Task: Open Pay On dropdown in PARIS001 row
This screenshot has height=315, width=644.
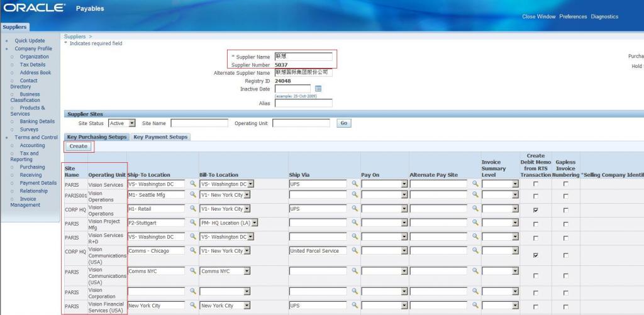Action: coord(385,195)
